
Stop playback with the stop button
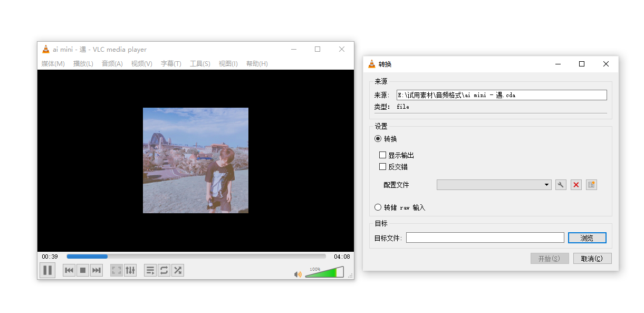[83, 270]
